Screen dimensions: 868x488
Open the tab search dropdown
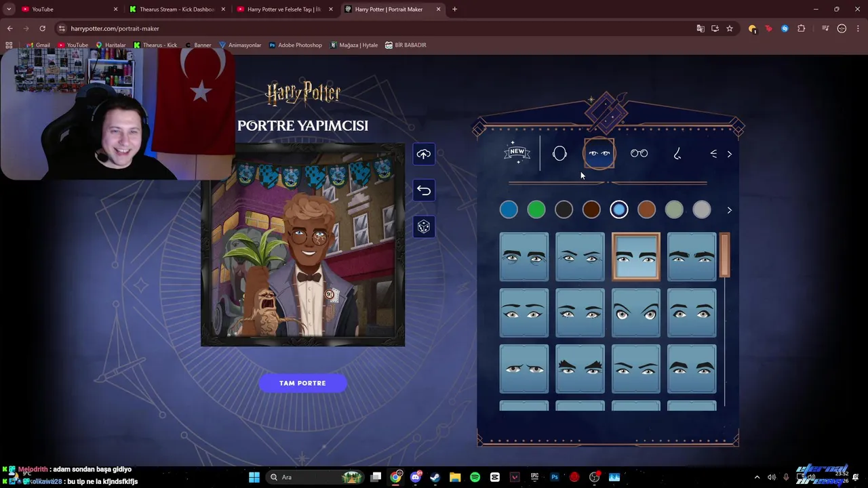pyautogui.click(x=9, y=9)
